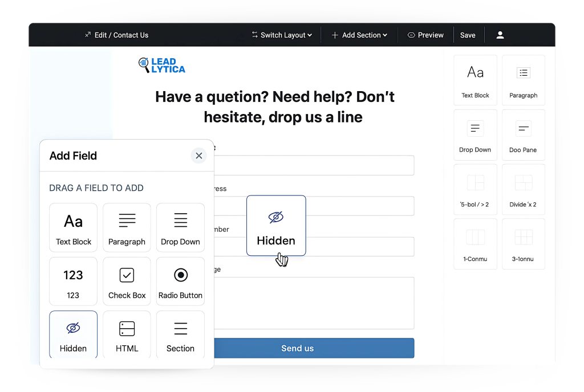Close the Add Field panel
The height and width of the screenshot is (392, 584).
click(x=198, y=156)
